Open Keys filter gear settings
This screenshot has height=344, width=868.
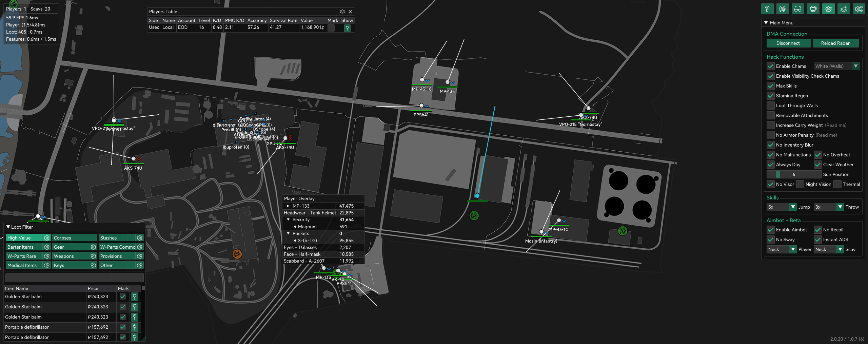93,265
